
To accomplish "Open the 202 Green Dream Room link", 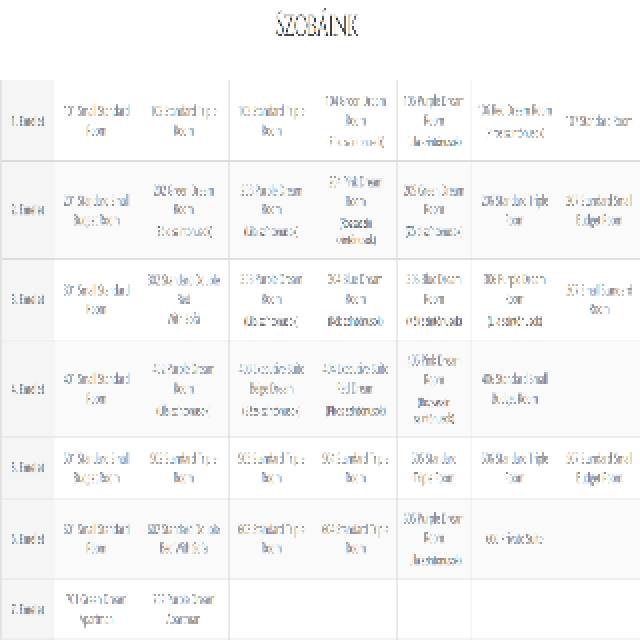I will tap(184, 200).
